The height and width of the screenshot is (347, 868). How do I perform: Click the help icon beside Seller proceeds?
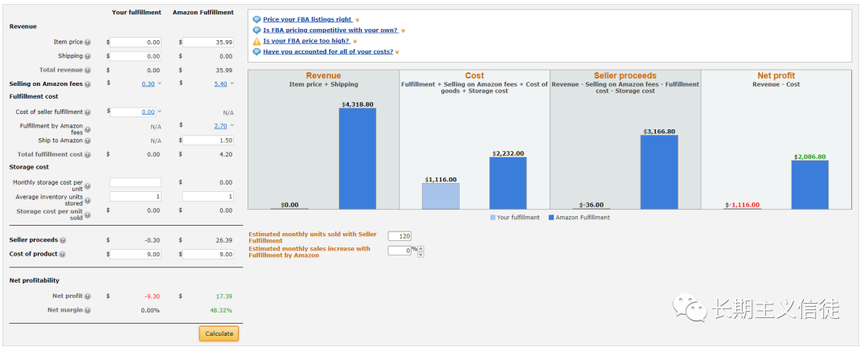click(x=63, y=240)
